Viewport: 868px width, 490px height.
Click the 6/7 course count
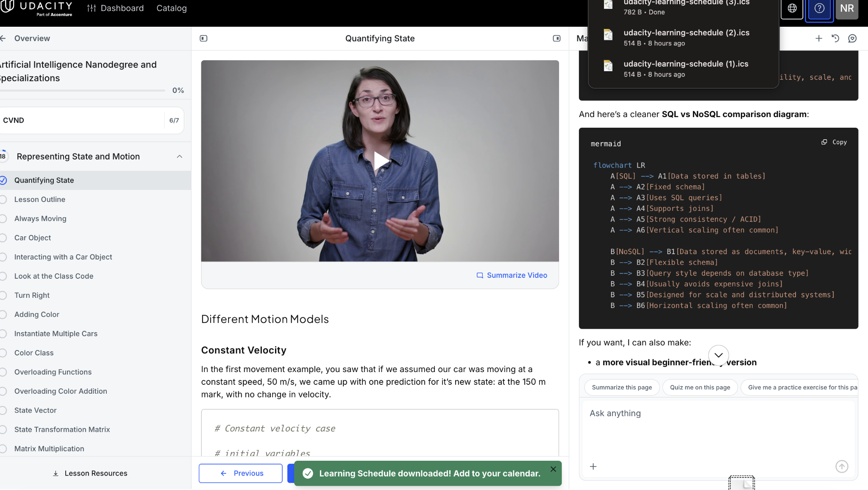point(174,120)
